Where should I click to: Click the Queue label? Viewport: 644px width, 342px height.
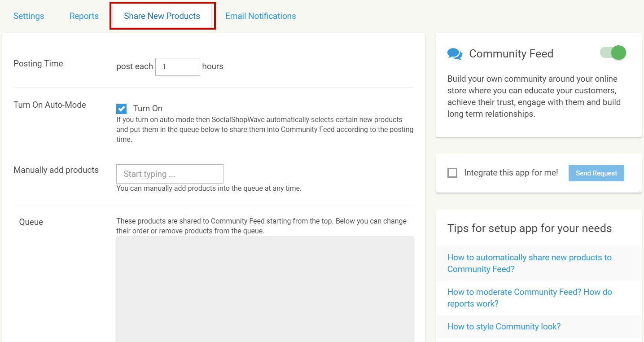coord(31,222)
